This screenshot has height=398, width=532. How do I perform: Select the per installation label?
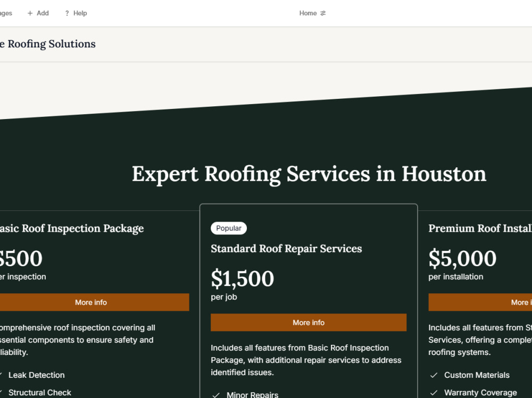point(456,277)
